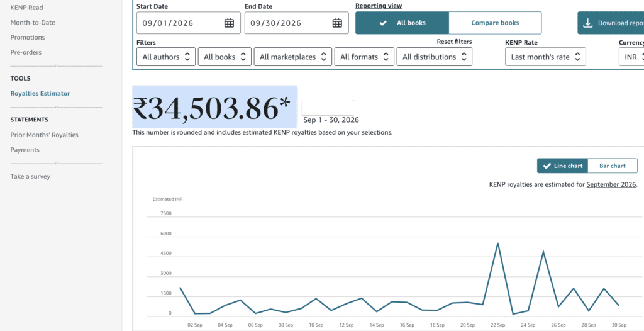Screen dimensions: 644x331
Task: Open the Currency INR dropdown
Action: [631, 57]
